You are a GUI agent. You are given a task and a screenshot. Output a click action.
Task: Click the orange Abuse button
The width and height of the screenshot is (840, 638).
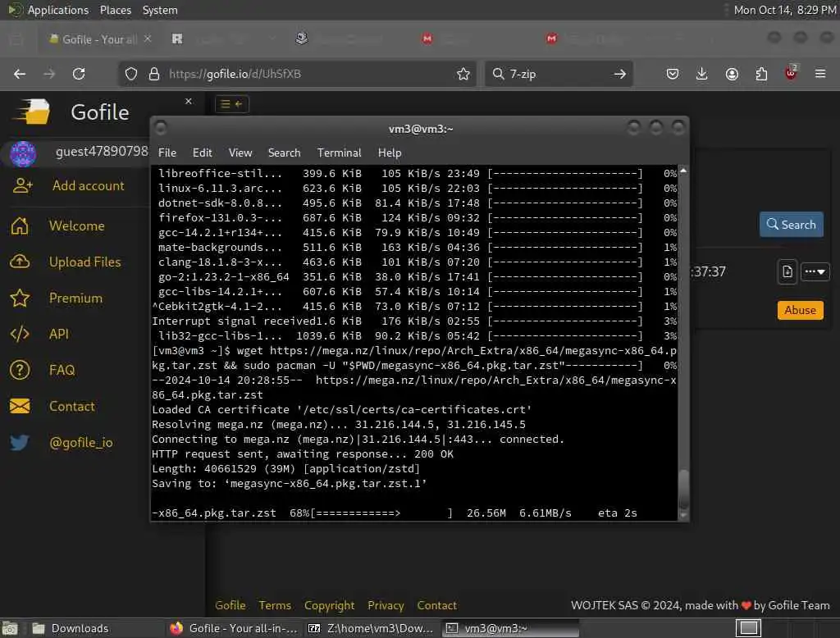click(801, 310)
